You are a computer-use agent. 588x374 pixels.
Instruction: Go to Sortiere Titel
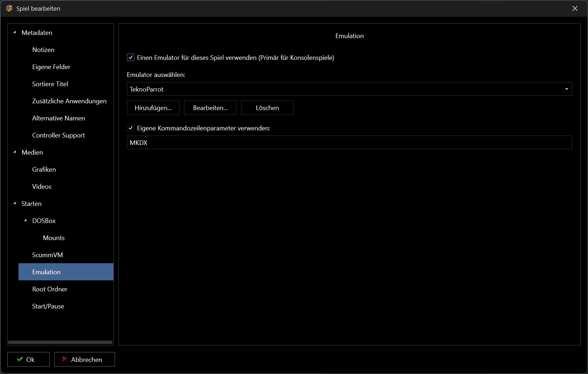[x=50, y=84]
